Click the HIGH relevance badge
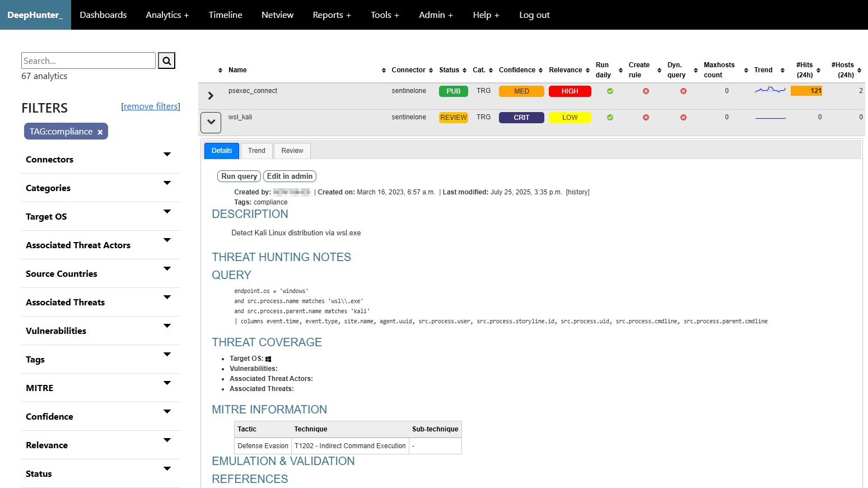 pos(570,91)
